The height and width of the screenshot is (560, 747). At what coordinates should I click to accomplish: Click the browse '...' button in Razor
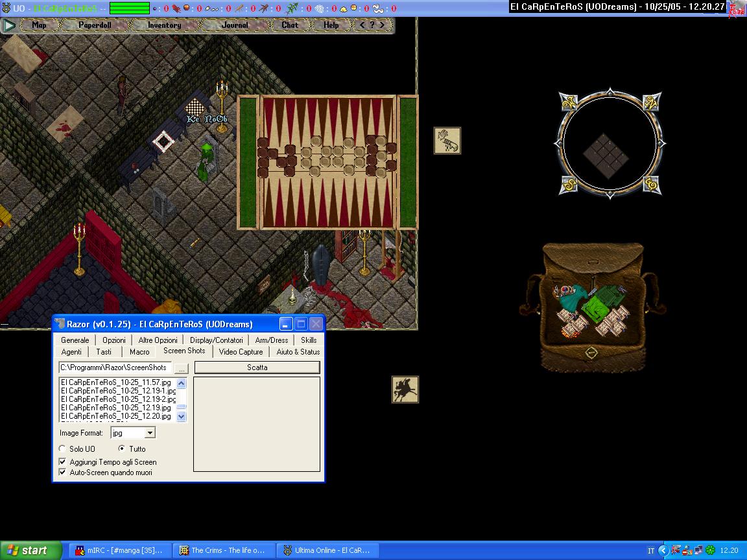point(182,368)
